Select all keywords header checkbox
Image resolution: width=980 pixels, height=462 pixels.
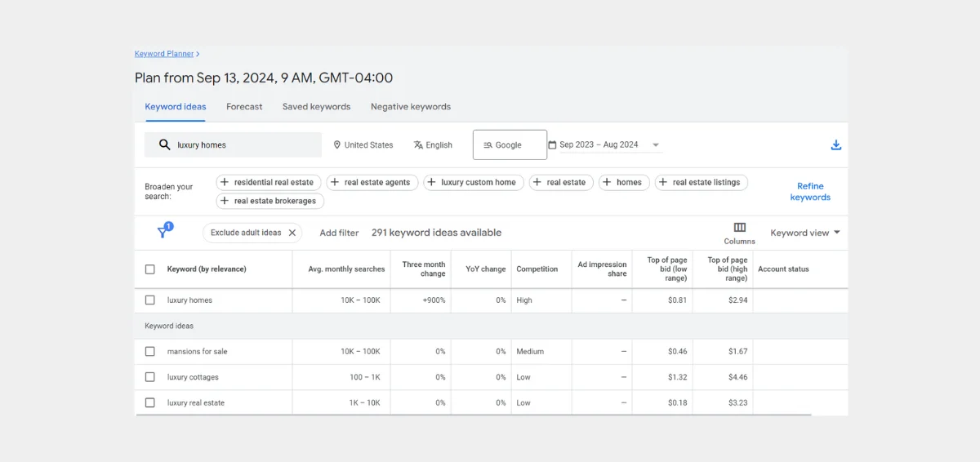149,269
